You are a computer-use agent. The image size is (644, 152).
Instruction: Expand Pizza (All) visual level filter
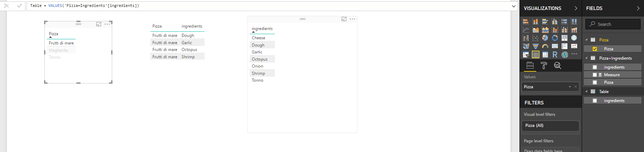[550, 125]
